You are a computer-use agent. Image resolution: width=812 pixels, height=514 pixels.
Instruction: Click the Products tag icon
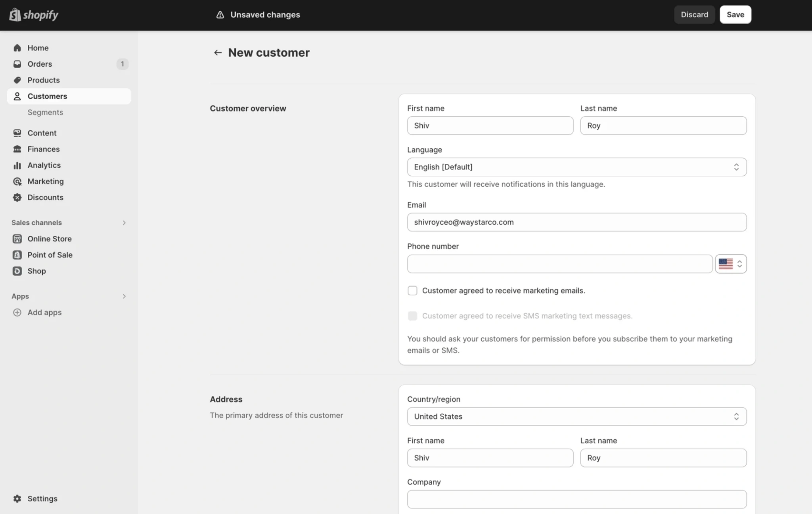click(x=17, y=80)
